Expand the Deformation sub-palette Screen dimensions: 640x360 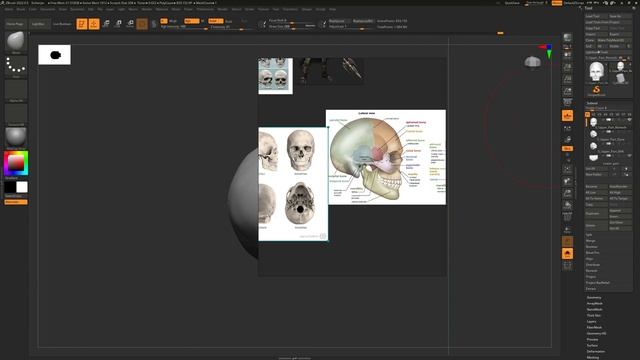(x=596, y=351)
